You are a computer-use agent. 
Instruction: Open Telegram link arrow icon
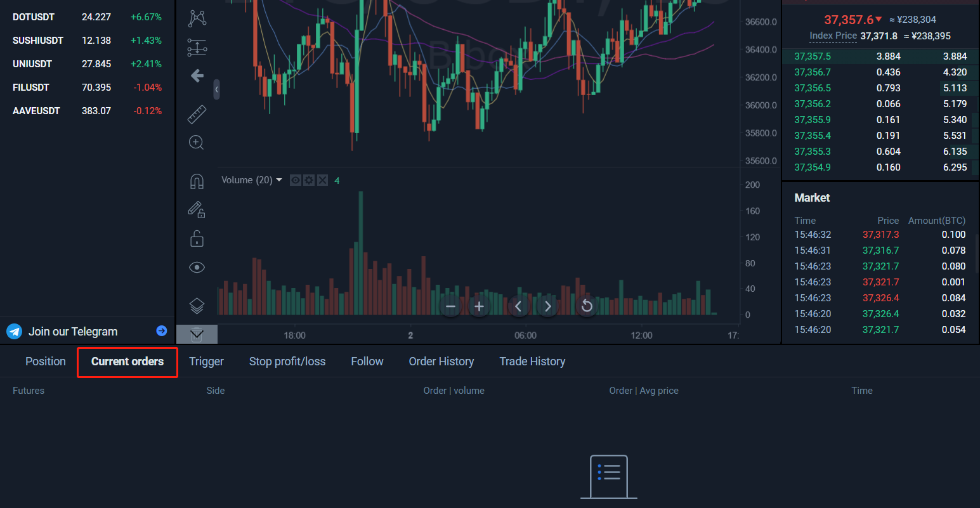162,331
